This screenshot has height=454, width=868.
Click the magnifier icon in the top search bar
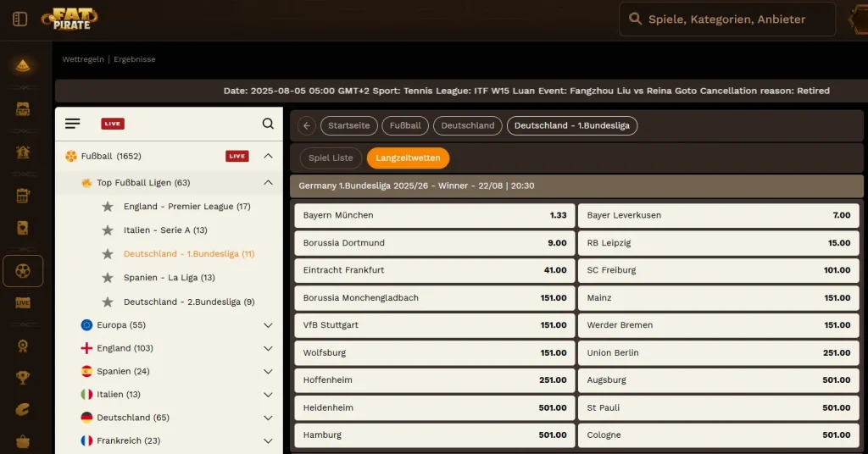click(636, 19)
